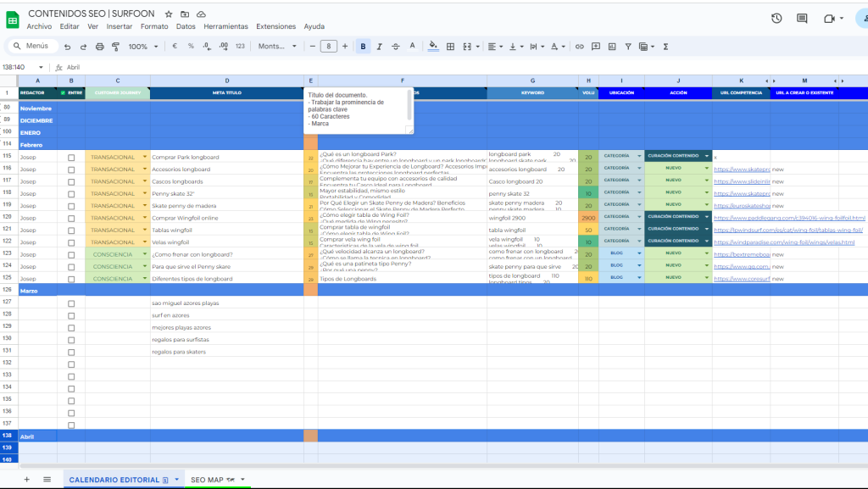Toggle checkbox next to sao miguel azores playas
The image size is (868, 489).
click(x=71, y=303)
